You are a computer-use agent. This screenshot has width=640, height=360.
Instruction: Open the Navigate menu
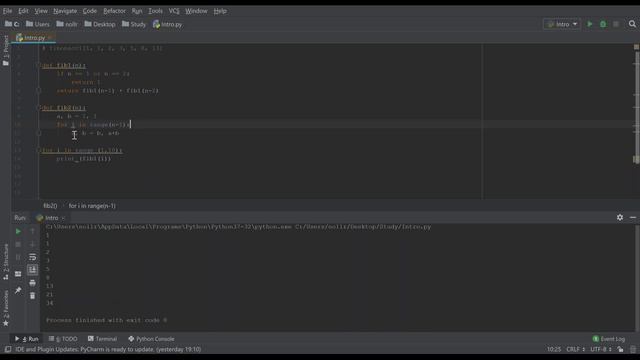[65, 11]
